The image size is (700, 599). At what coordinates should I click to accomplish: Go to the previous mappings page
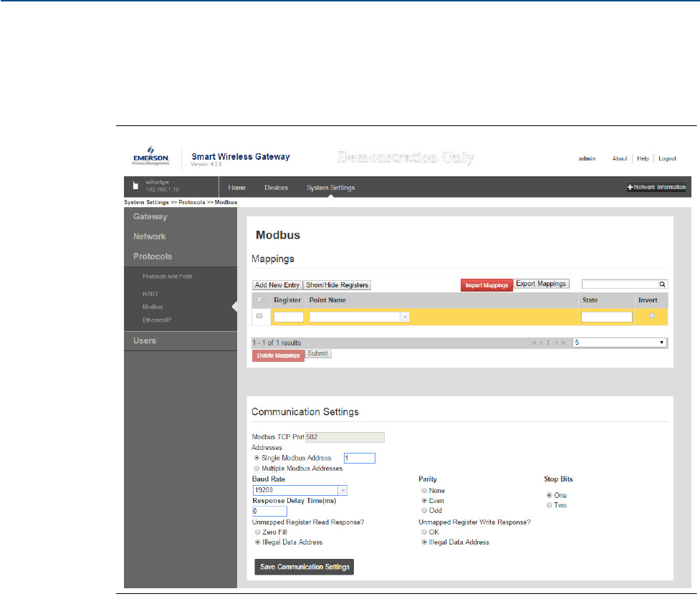(542, 343)
